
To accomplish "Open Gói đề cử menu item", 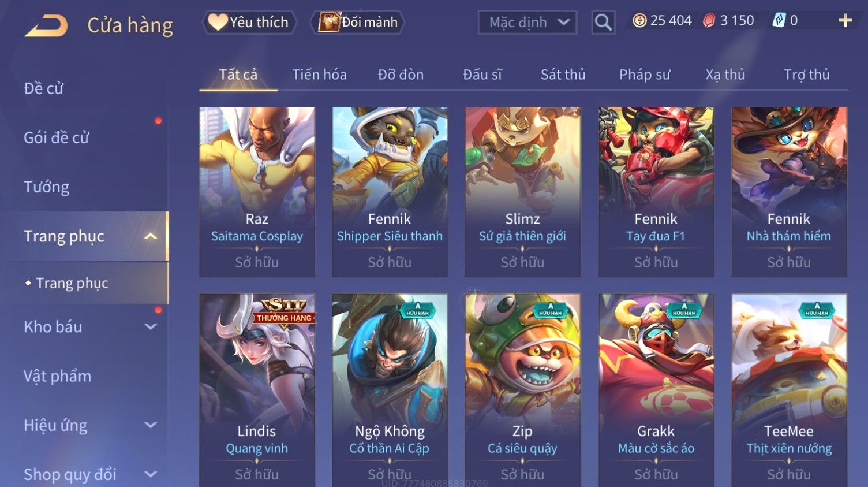I will click(x=57, y=138).
